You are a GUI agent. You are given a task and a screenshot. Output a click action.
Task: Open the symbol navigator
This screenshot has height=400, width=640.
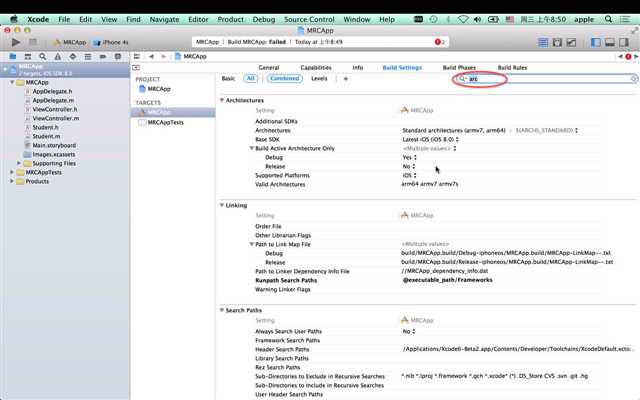tap(28, 56)
